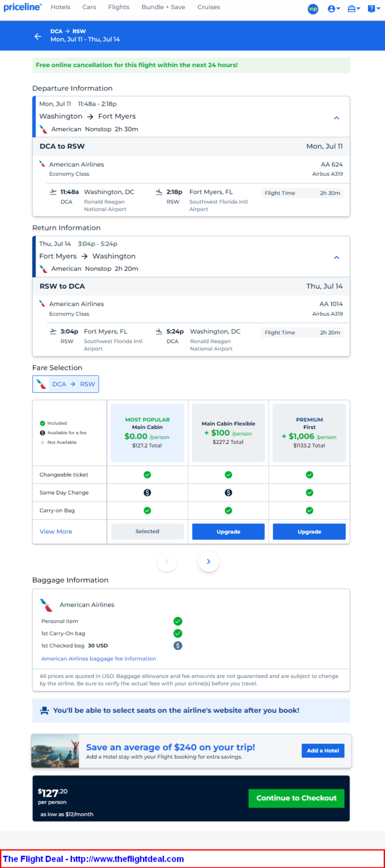Click American Airlines logo in Baggage Information
This screenshot has height=868, width=385.
pos(47,604)
